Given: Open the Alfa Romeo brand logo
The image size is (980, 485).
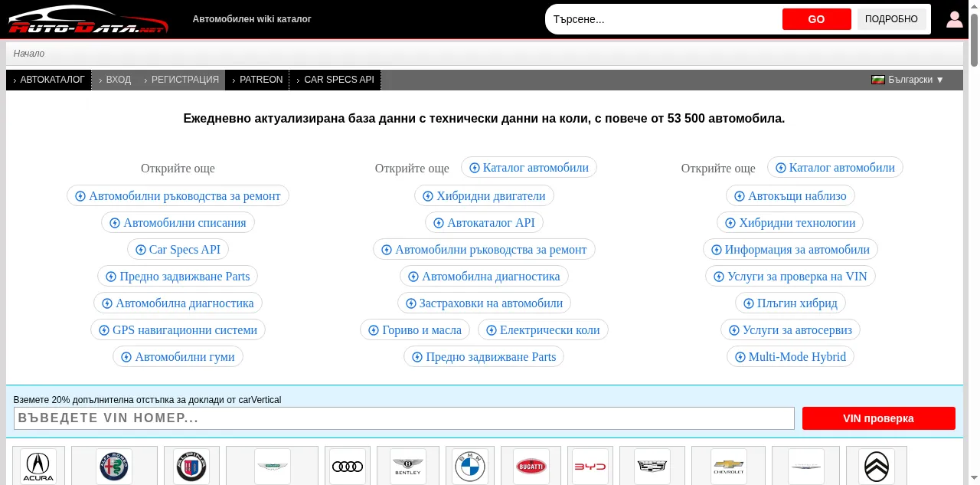Looking at the screenshot, I should [114, 467].
